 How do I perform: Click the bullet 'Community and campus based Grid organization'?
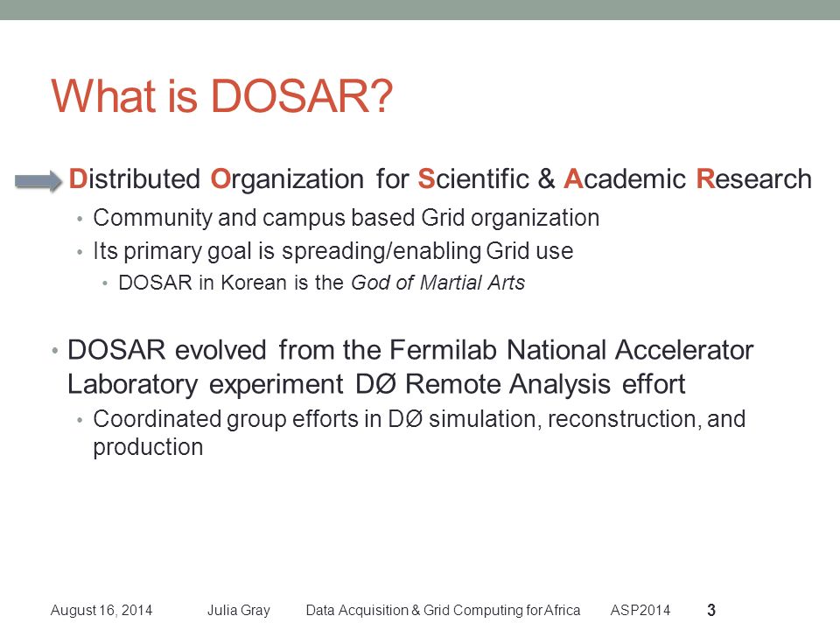point(346,218)
